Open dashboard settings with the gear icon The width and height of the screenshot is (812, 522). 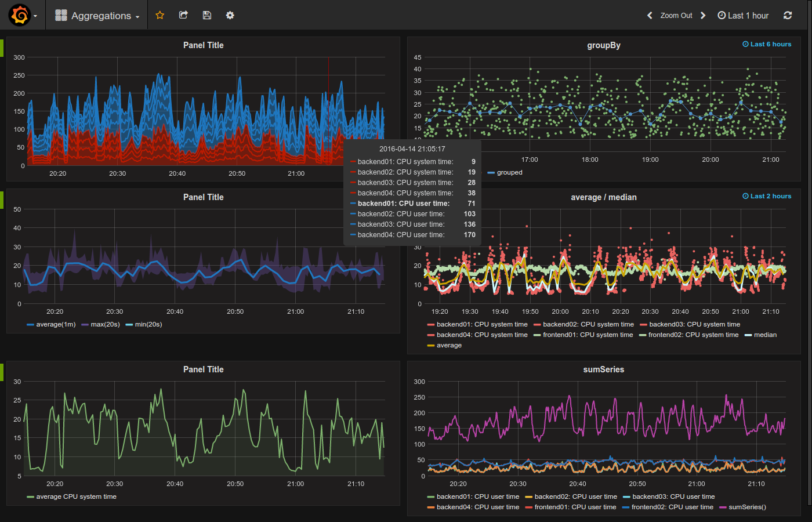[230, 15]
